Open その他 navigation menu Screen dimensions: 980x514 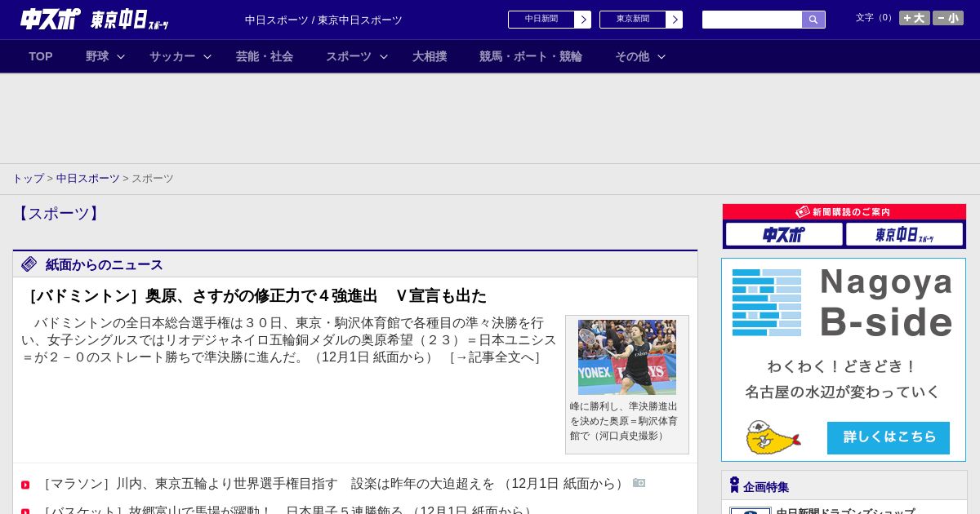[632, 56]
